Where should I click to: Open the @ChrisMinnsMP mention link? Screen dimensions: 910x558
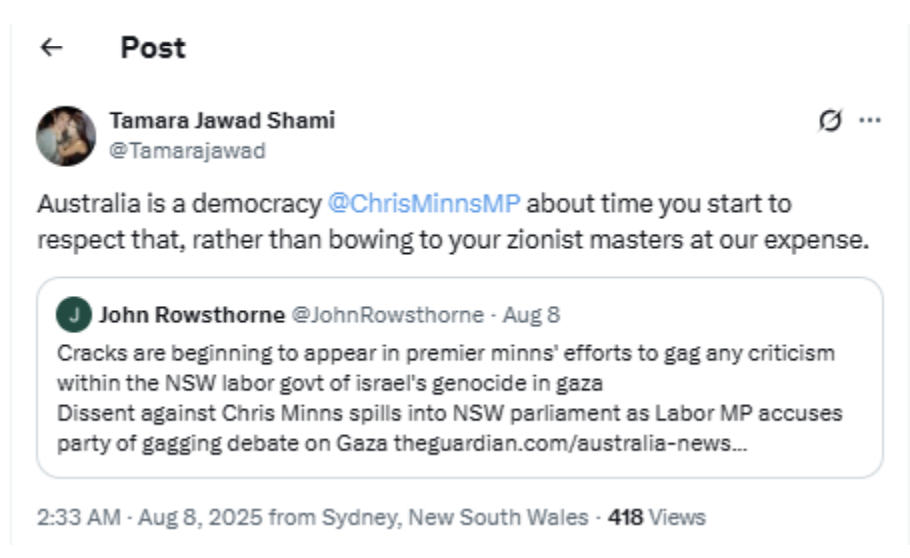tap(424, 204)
